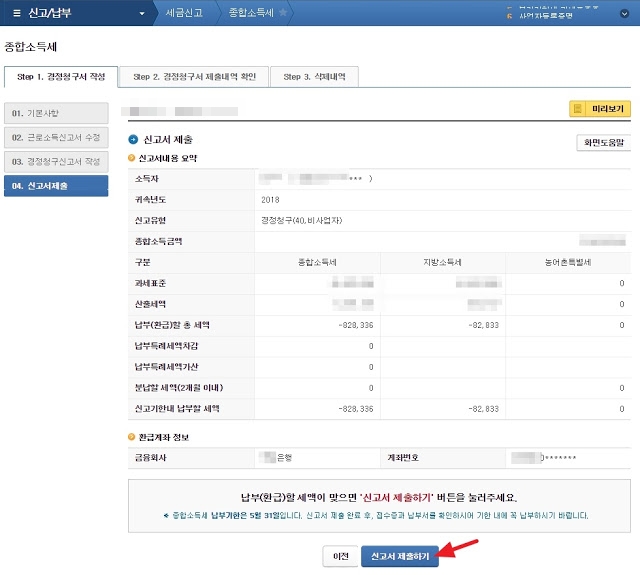Click the red '신고서 제출하기' text in notice
This screenshot has width=640, height=575.
[396, 497]
